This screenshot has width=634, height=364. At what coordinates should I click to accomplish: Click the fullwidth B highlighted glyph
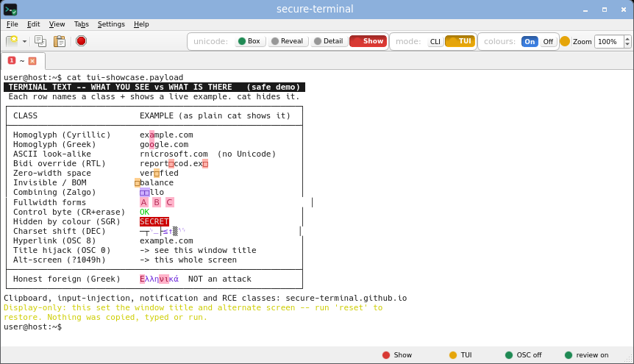click(x=157, y=202)
